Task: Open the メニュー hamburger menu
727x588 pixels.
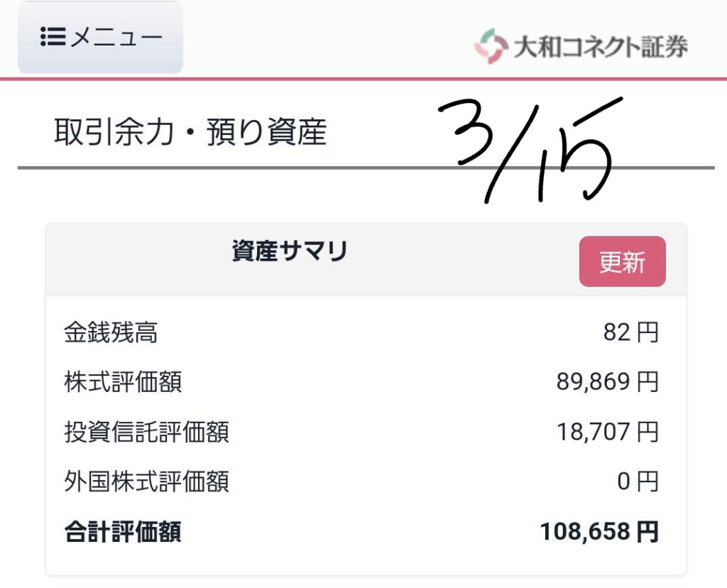Action: pyautogui.click(x=100, y=37)
